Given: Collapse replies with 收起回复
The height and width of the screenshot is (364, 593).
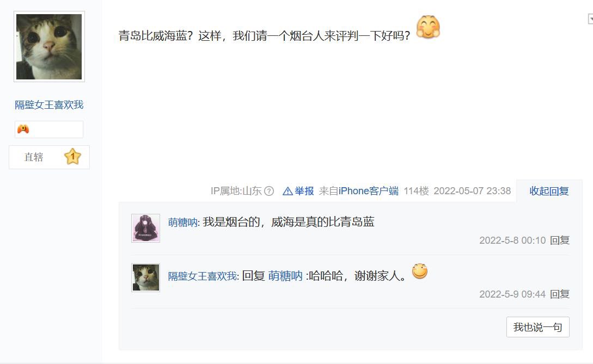Looking at the screenshot, I should point(549,191).
